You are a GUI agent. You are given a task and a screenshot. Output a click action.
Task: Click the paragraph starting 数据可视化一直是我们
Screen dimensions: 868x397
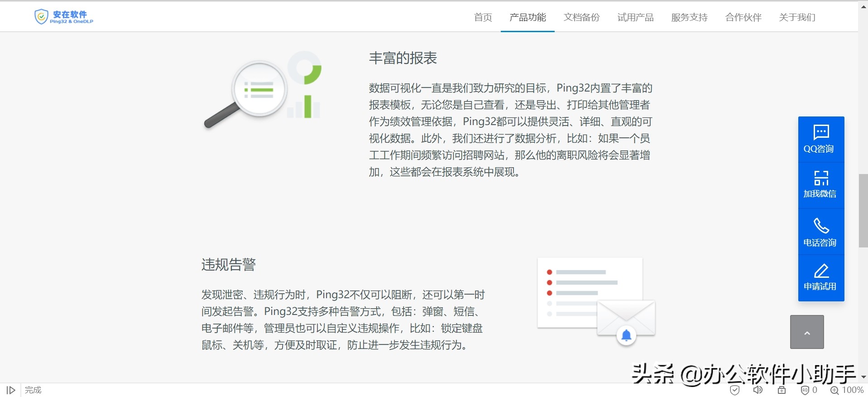pos(510,130)
